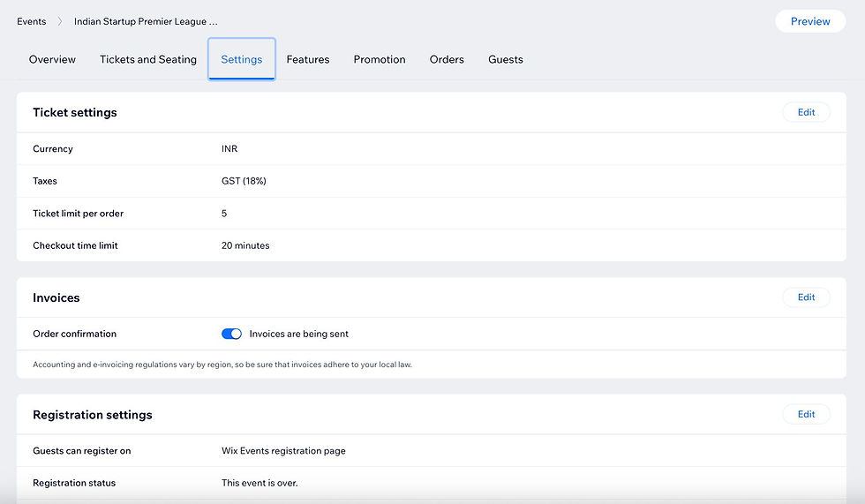Click the Guests can register on label
865x504 pixels.
(x=81, y=450)
